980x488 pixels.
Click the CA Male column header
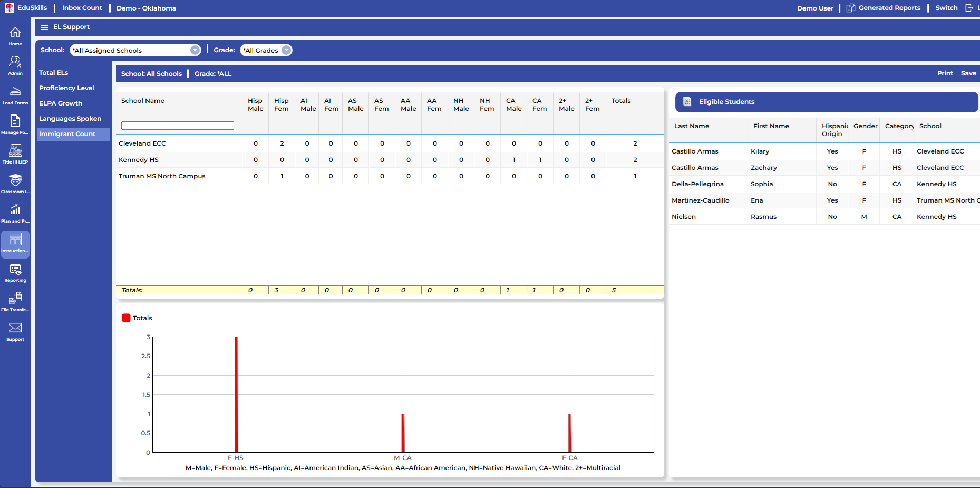(x=514, y=104)
